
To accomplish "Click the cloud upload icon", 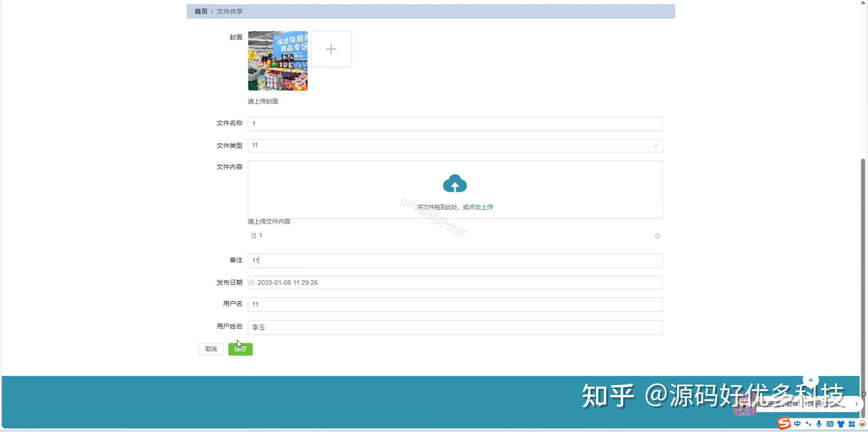I will [455, 184].
